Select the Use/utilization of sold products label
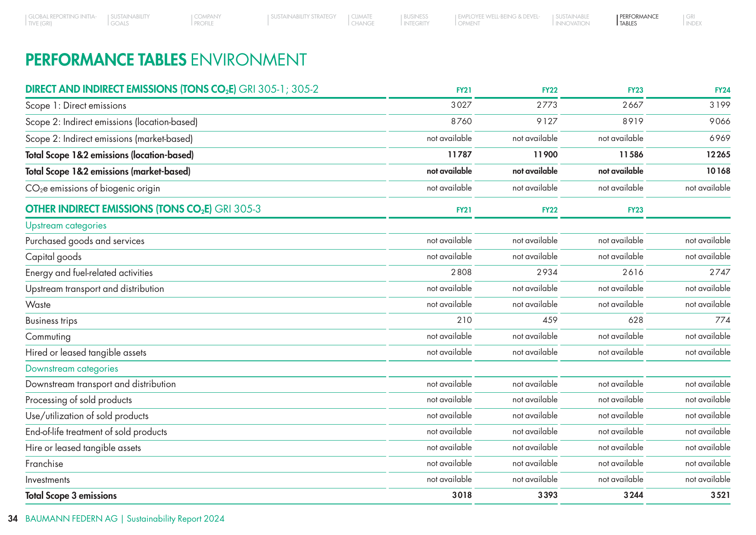Image resolution: width=756 pixels, height=535 pixels. (87, 416)
